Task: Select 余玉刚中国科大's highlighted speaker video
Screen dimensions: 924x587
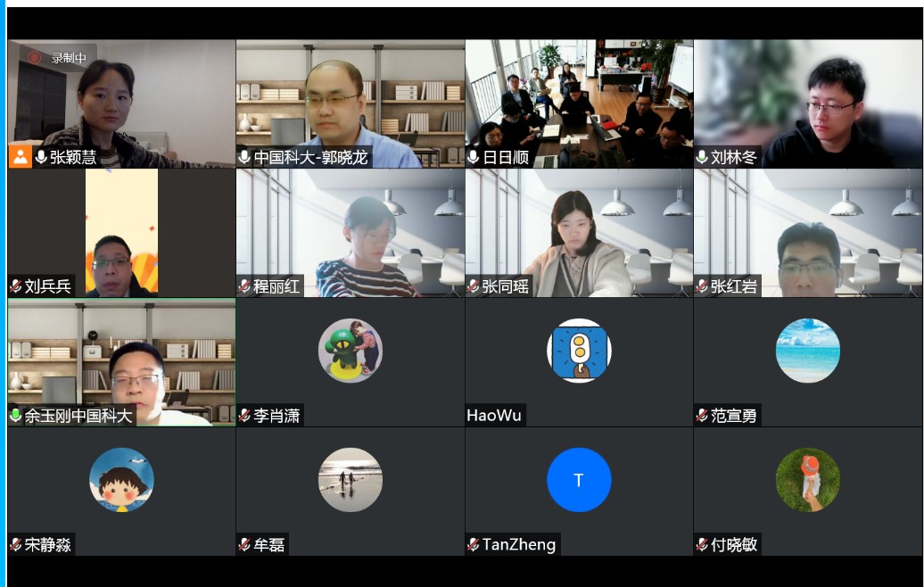Action: [x=121, y=362]
